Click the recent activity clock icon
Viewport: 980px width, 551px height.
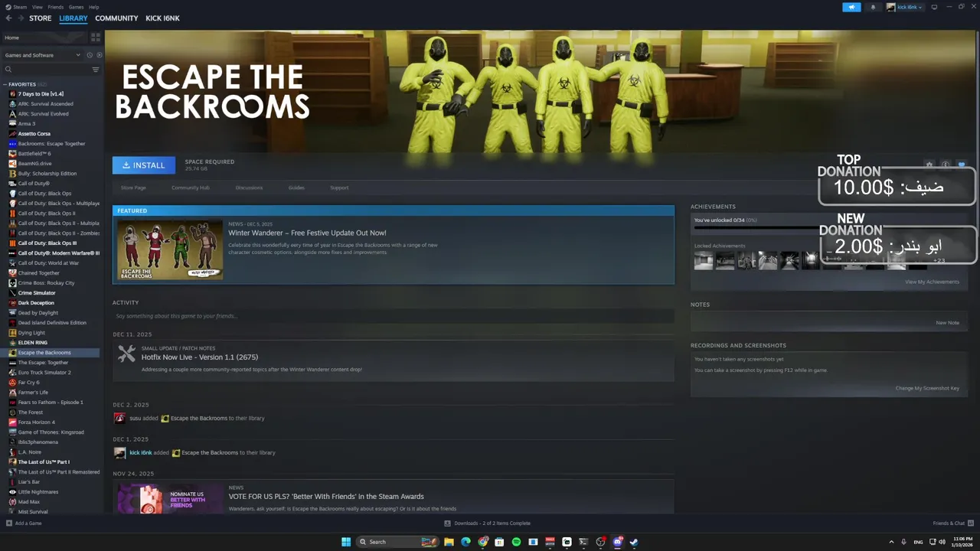tap(90, 55)
